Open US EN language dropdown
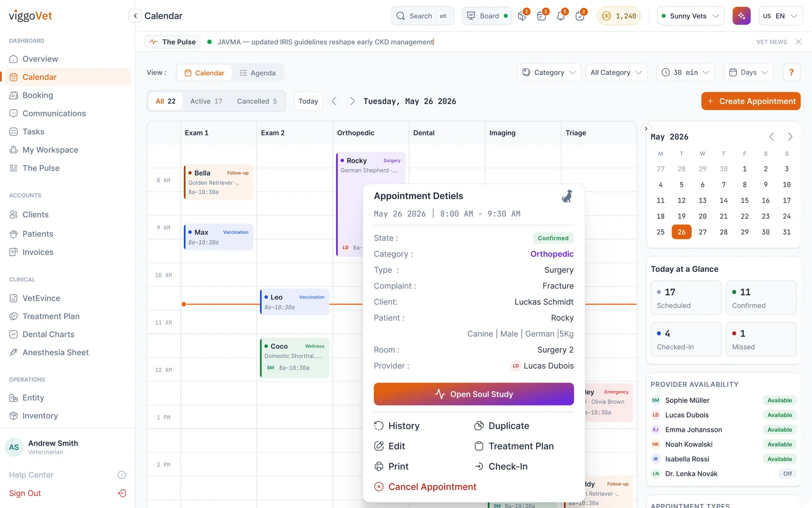 click(x=781, y=16)
